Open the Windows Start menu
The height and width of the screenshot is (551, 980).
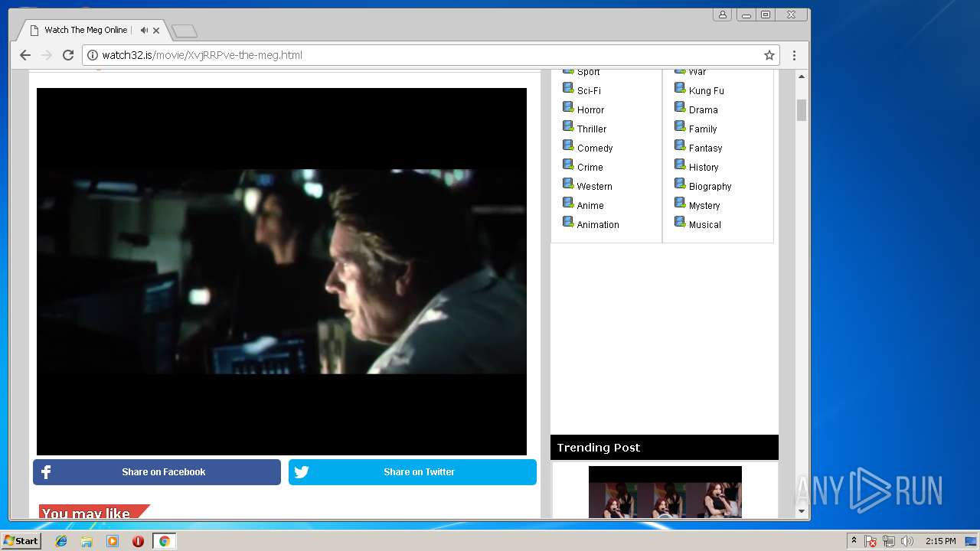[x=21, y=540]
